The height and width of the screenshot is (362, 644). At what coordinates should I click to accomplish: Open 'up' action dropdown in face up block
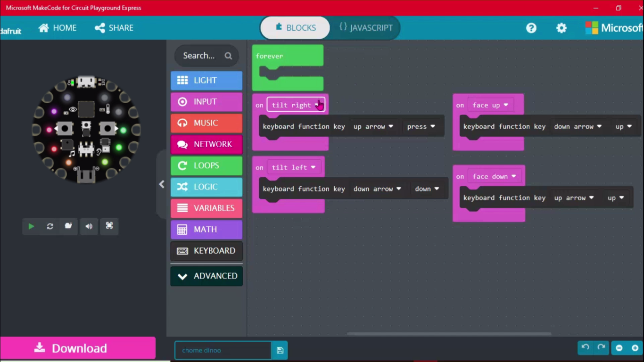click(623, 126)
